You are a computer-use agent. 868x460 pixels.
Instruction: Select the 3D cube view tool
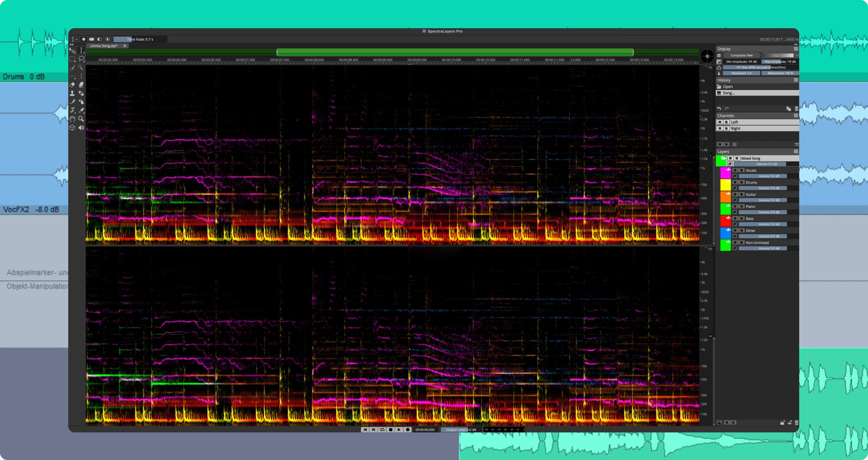(x=72, y=128)
